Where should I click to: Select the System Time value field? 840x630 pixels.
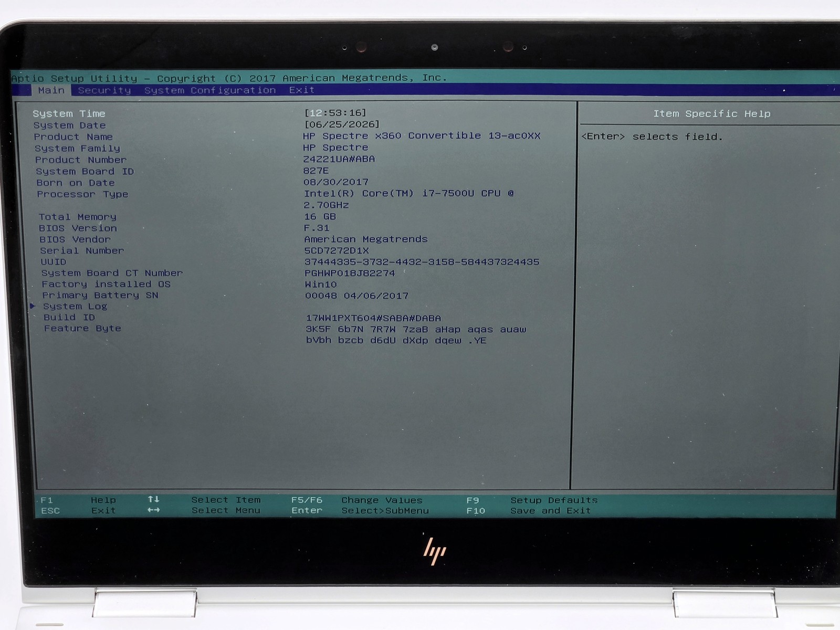pyautogui.click(x=335, y=113)
